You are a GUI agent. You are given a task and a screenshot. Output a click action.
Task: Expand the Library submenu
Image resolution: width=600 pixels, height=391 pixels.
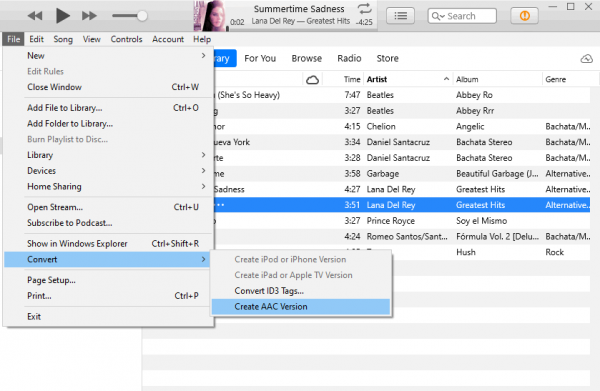click(108, 155)
